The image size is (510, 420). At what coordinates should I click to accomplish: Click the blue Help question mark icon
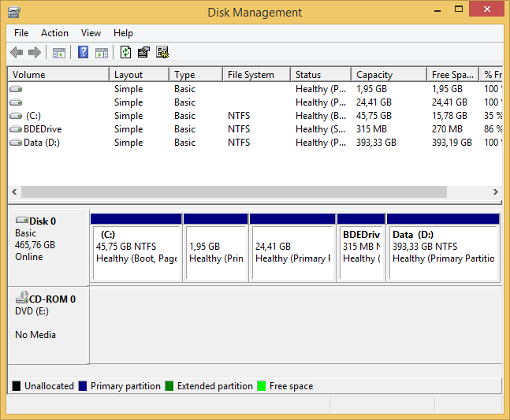tap(83, 52)
